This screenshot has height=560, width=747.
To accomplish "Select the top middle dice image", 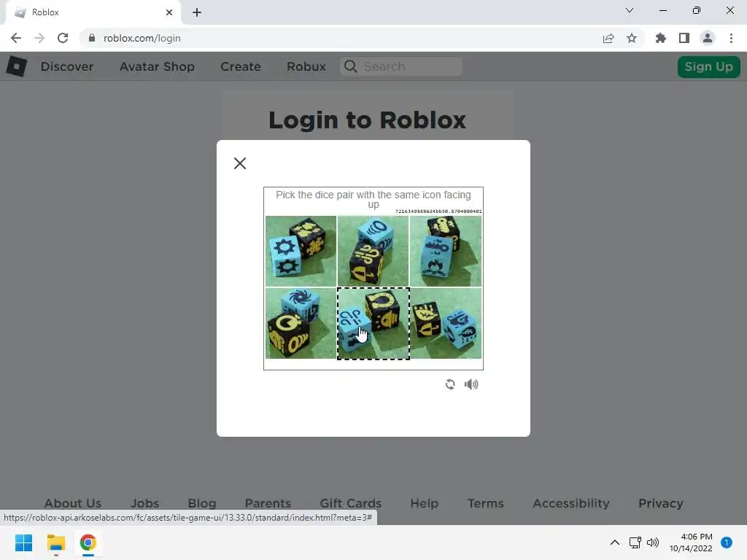I will (x=373, y=251).
